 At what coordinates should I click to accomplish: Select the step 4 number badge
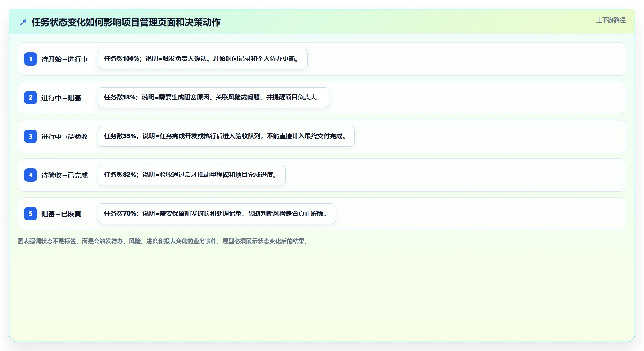[x=31, y=175]
